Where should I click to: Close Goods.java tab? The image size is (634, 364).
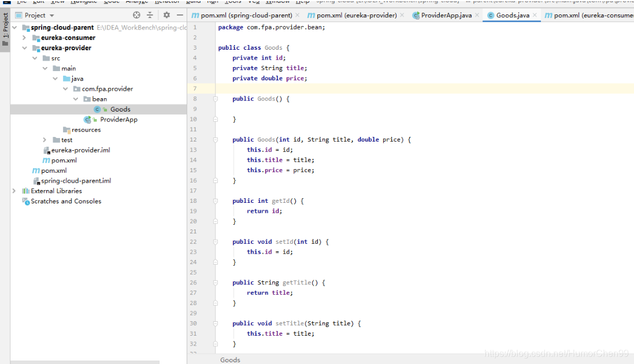[535, 15]
